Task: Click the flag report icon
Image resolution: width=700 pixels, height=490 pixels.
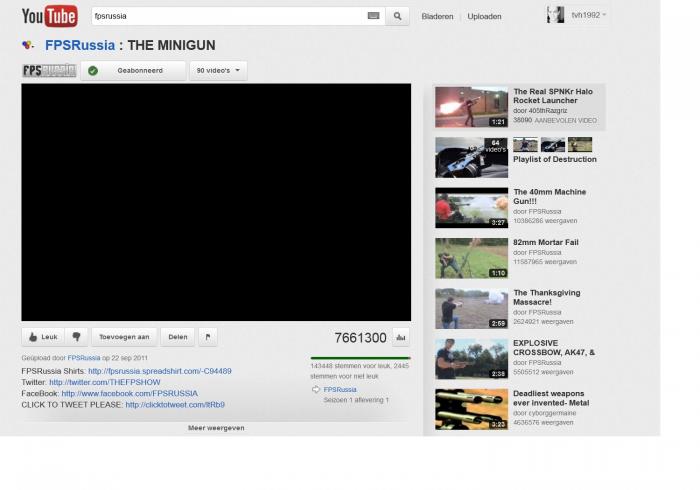Action: (208, 337)
